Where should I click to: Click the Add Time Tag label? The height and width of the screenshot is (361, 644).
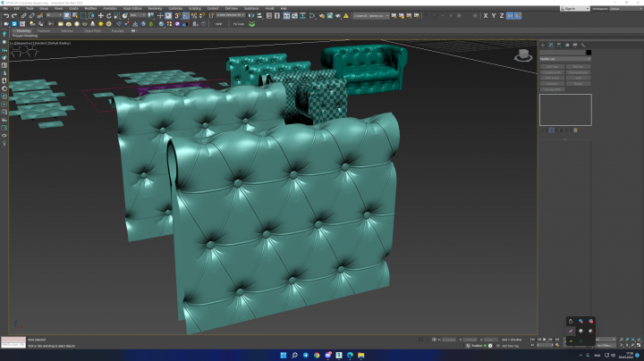[511, 346]
